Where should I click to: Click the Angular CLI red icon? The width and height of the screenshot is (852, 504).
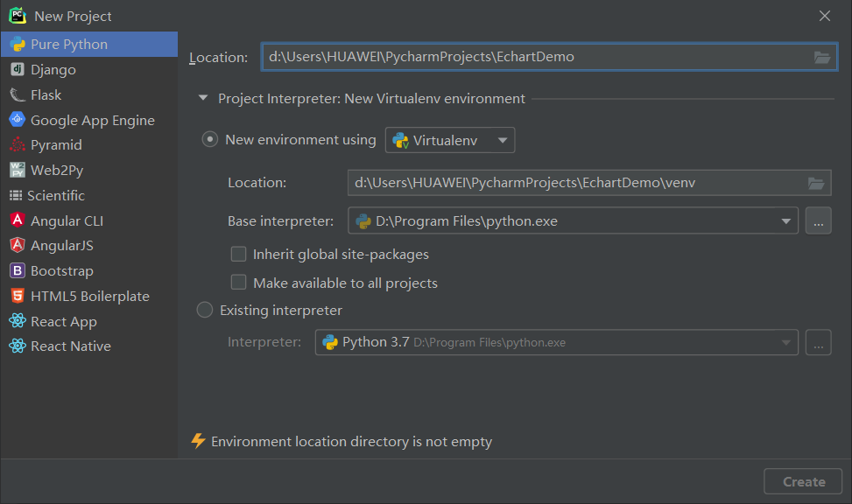coord(18,220)
